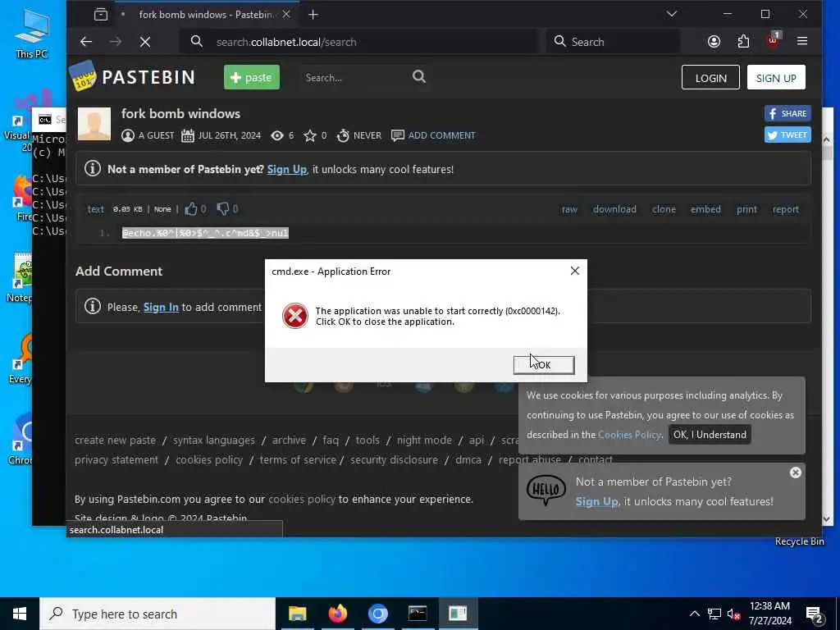Tweet the paste
840x630 pixels.
pyautogui.click(x=787, y=135)
